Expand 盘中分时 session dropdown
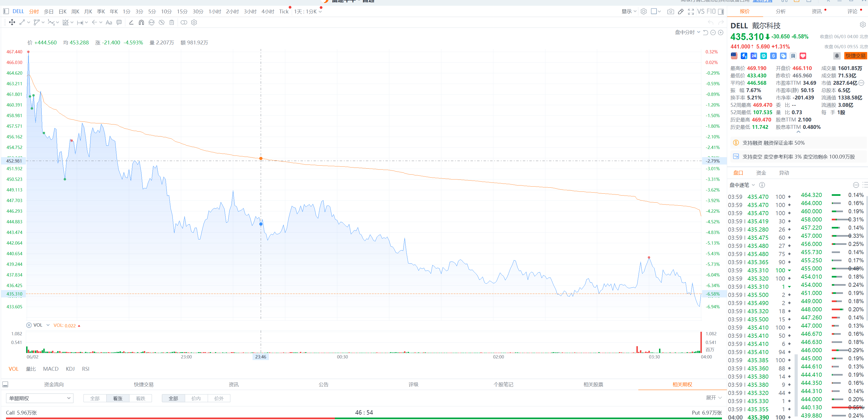The width and height of the screenshot is (868, 420). (688, 32)
